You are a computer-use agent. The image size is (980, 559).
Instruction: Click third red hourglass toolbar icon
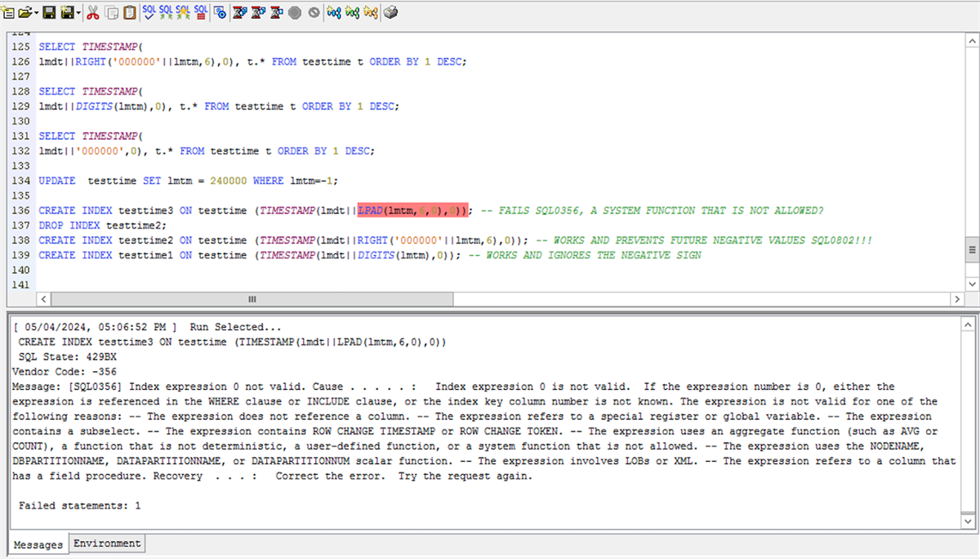277,12
